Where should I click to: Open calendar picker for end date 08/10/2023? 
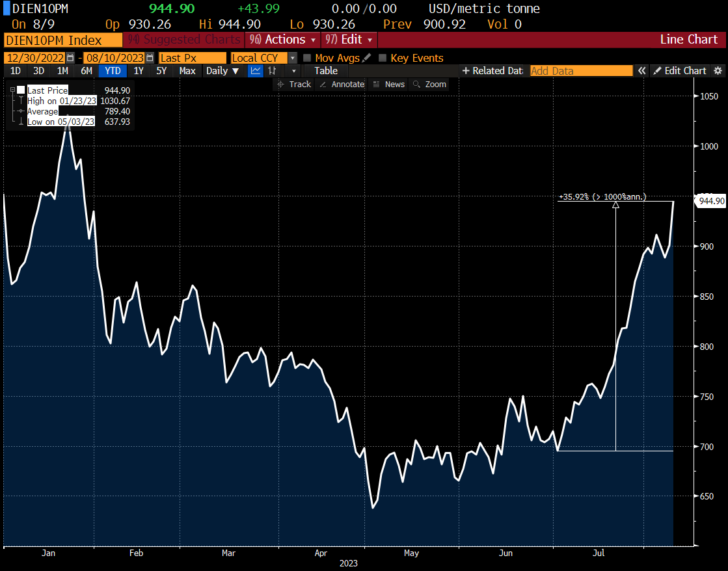point(150,58)
